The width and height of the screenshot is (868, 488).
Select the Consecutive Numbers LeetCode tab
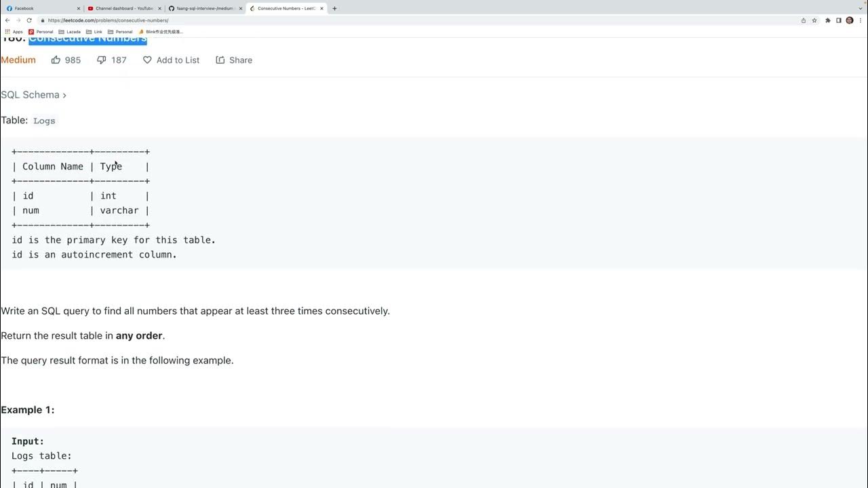click(x=285, y=8)
